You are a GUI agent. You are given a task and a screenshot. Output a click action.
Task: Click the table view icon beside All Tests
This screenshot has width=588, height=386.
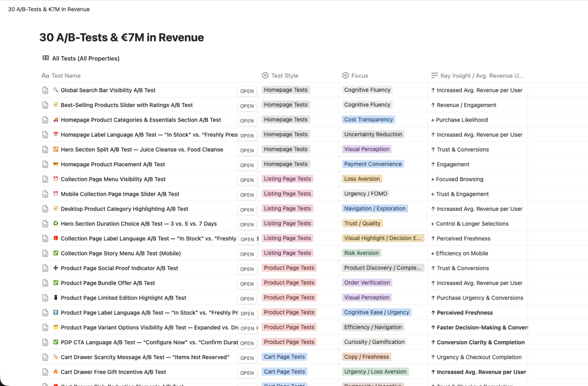pos(46,58)
